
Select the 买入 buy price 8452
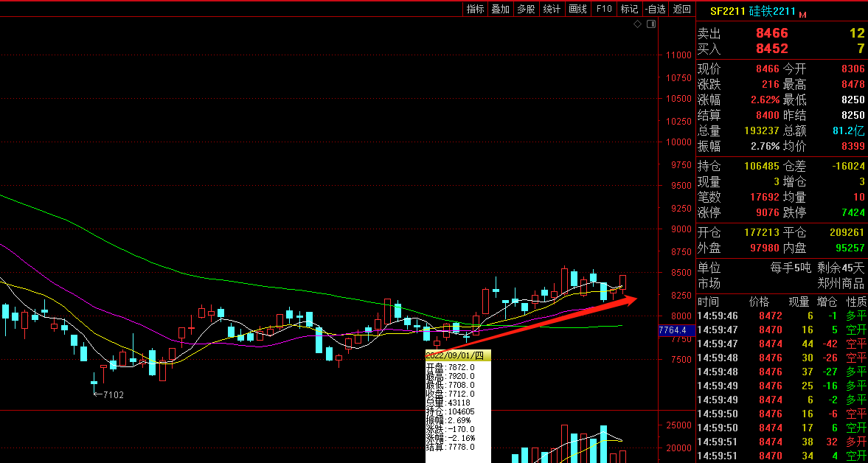771,49
